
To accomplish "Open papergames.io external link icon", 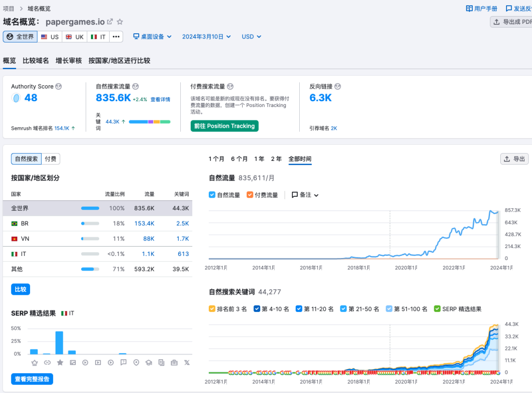I will pyautogui.click(x=110, y=22).
